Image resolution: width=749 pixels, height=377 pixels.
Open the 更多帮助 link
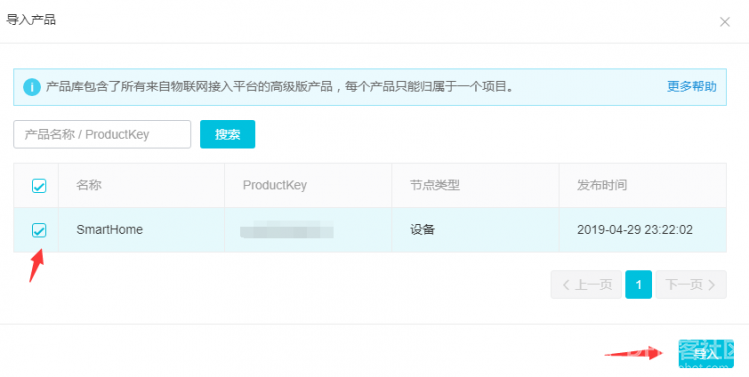(x=692, y=86)
